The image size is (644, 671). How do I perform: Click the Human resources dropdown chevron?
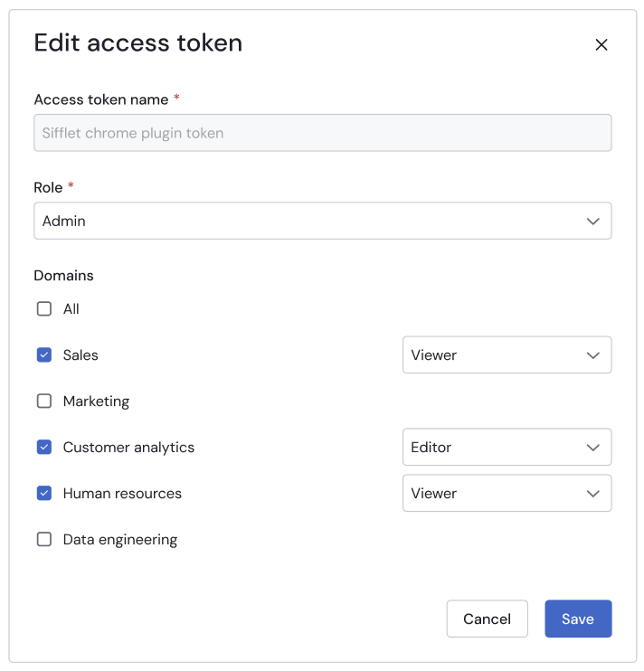click(593, 494)
